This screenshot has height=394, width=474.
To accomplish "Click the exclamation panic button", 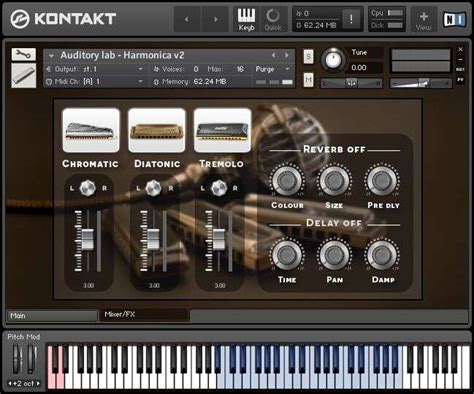I will (351, 19).
